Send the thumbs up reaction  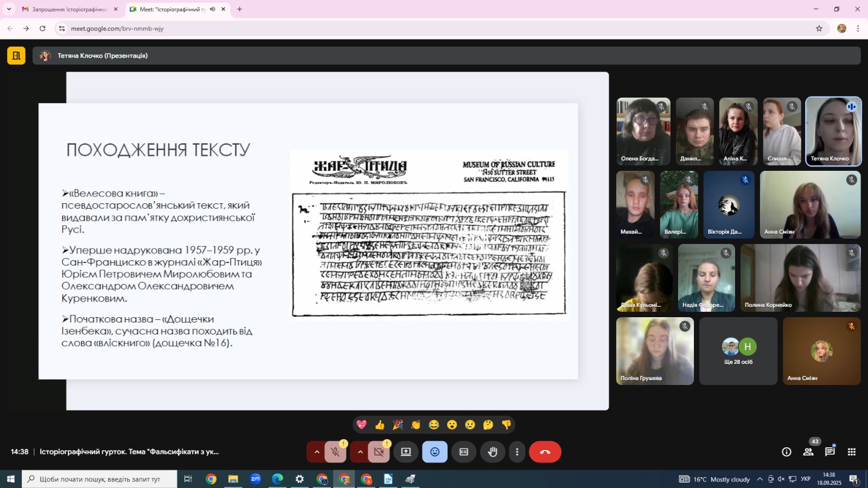380,425
